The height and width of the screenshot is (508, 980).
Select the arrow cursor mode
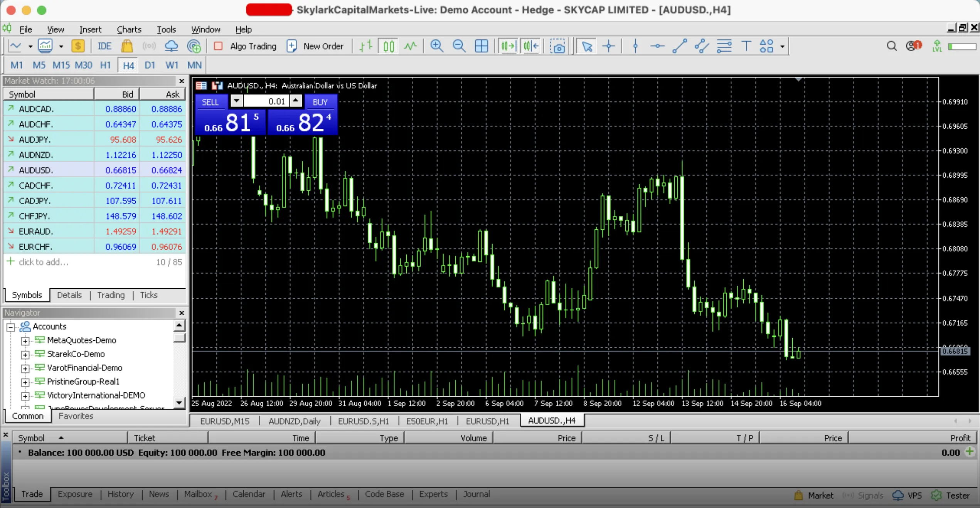tap(587, 46)
